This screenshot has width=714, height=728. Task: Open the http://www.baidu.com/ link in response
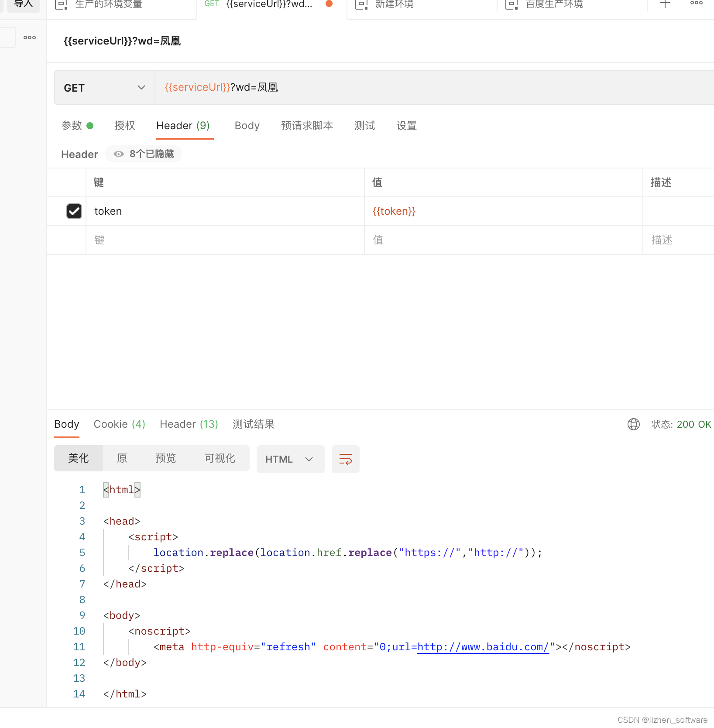(x=483, y=647)
